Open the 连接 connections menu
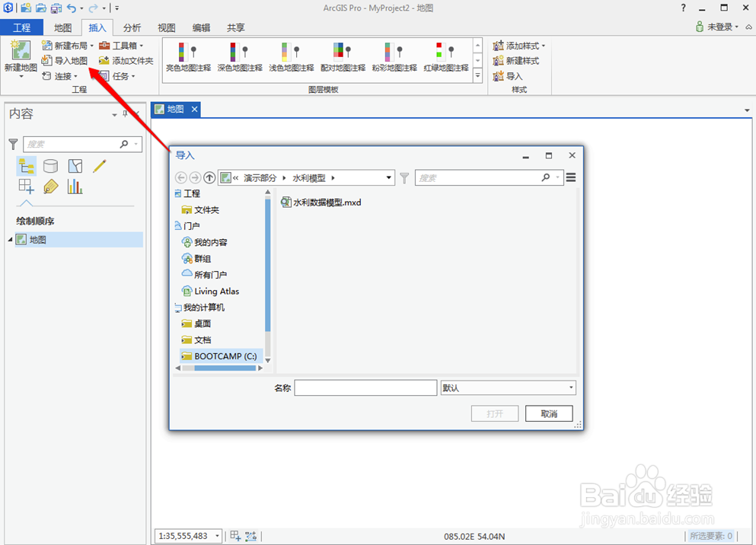This screenshot has width=756, height=545. [x=60, y=76]
